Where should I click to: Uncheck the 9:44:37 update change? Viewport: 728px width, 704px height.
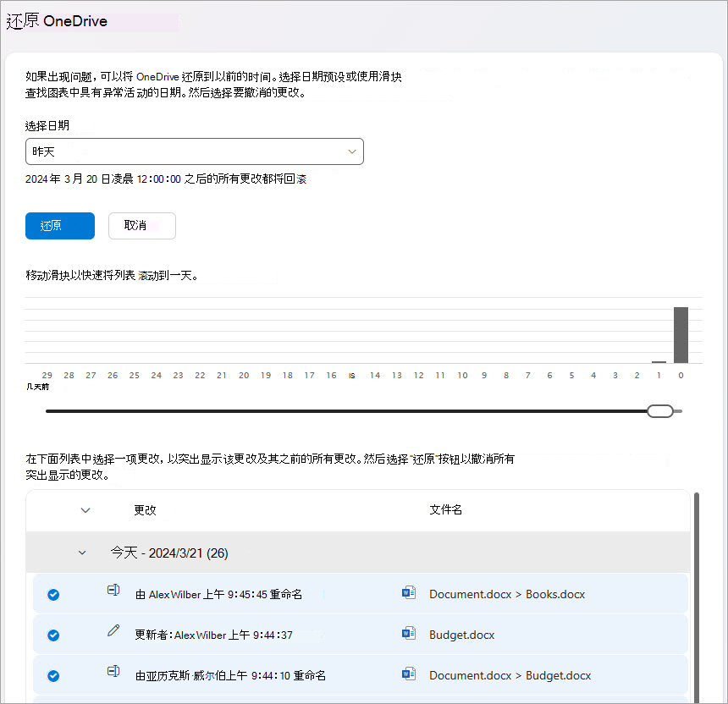pos(53,635)
